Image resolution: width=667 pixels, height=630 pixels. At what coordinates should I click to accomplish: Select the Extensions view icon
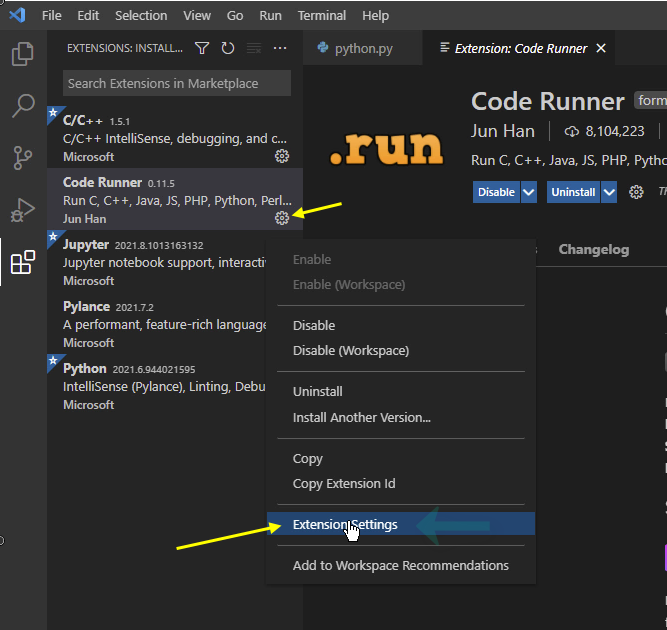[x=23, y=262]
